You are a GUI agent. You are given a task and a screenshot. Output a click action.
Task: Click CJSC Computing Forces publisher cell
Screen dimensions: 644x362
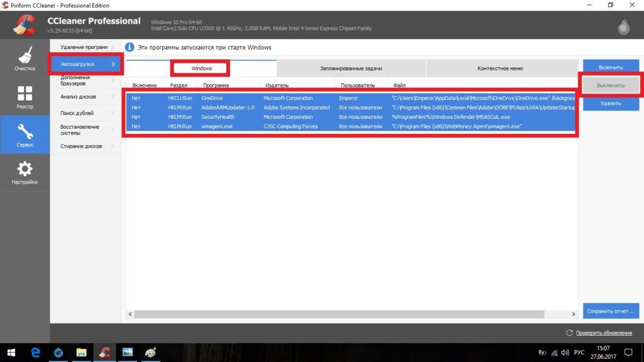291,126
